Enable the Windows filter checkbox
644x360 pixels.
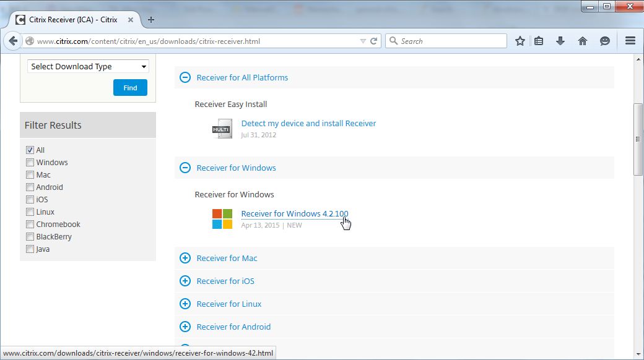point(30,163)
